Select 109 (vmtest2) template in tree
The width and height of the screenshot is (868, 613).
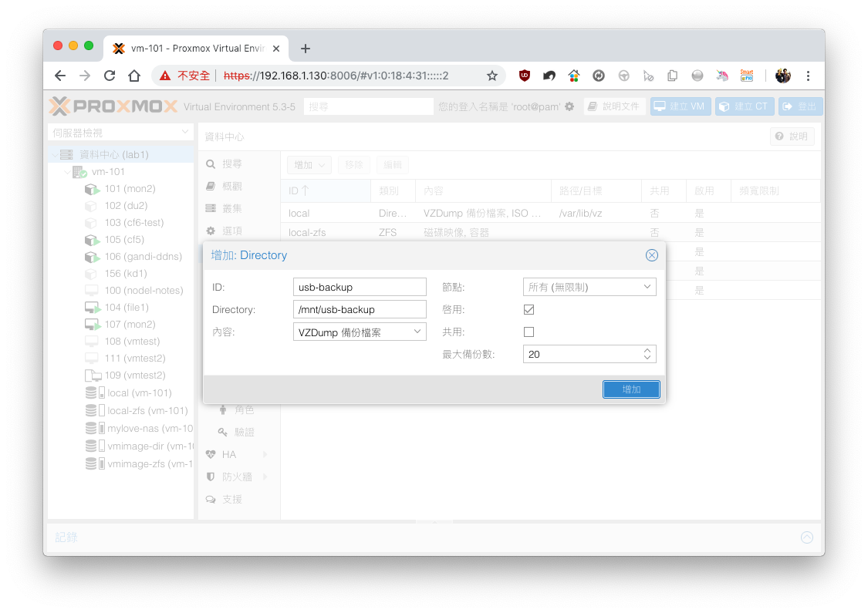tap(134, 376)
